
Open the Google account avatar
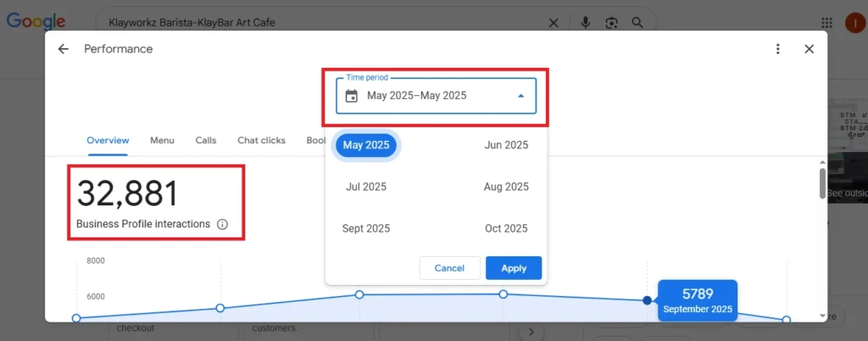pos(855,23)
